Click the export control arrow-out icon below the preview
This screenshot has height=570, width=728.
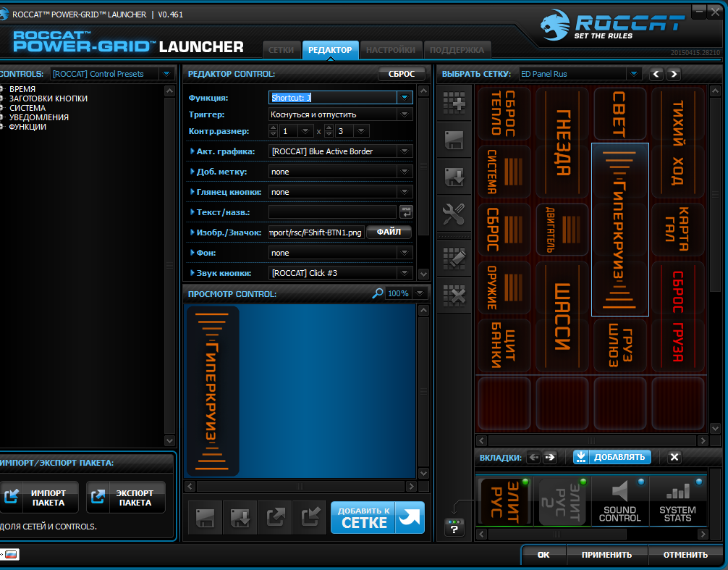point(276,517)
